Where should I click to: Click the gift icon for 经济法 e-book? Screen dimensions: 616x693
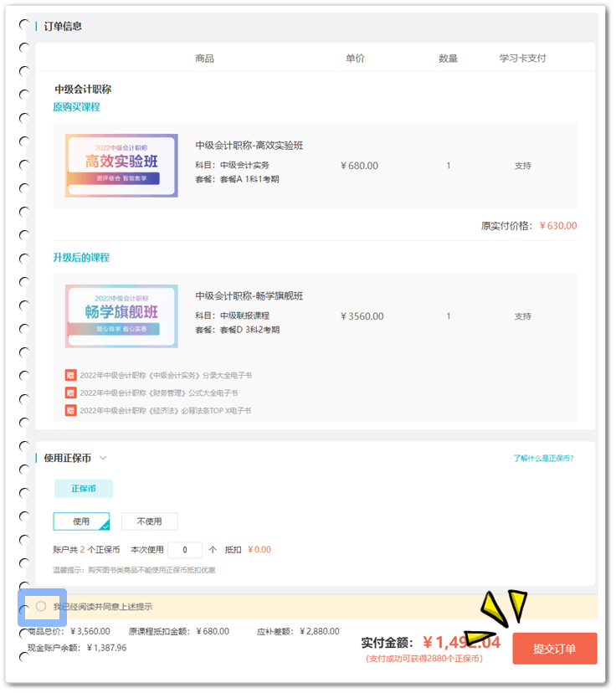[x=70, y=410]
